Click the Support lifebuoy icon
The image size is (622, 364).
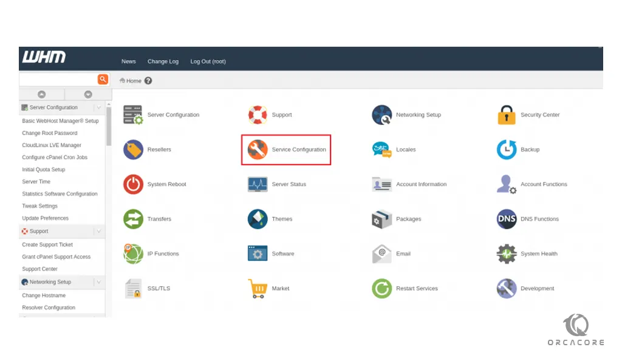(258, 115)
